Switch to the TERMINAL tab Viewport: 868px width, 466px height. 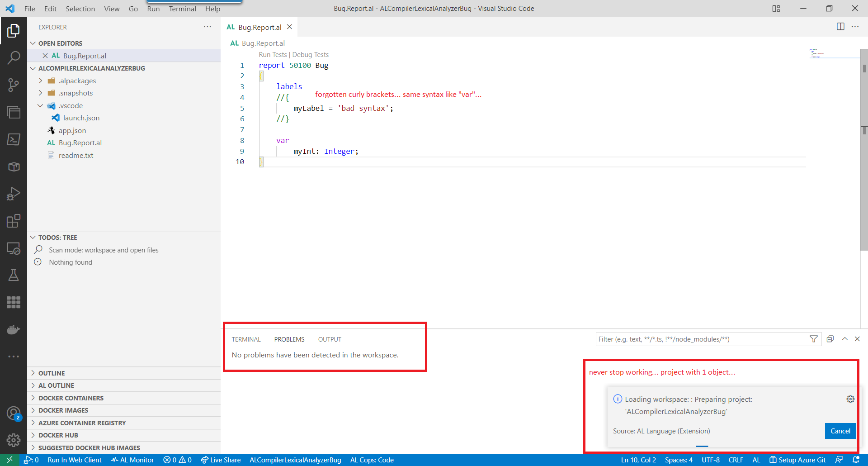click(246, 339)
